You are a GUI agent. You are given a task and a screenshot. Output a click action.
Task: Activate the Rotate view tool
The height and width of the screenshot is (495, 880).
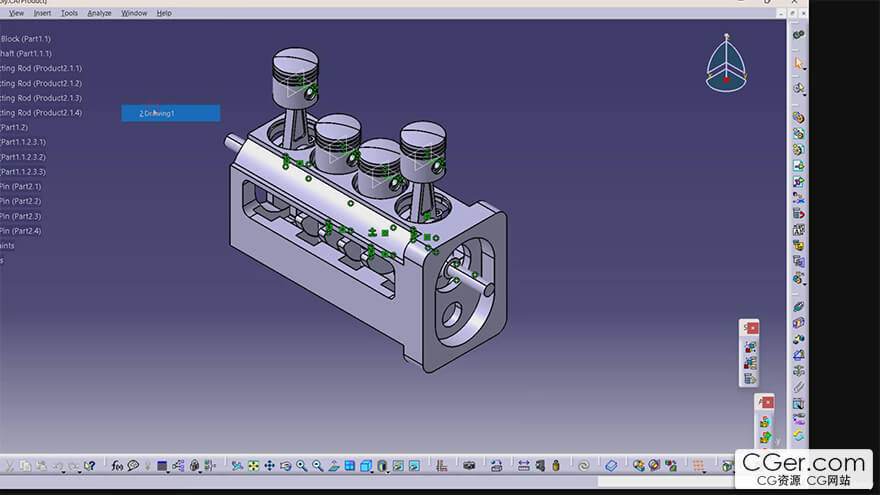click(286, 466)
